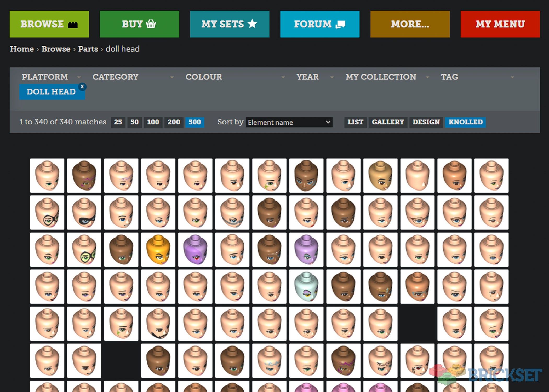549x392 pixels.
Task: Go to Parts breadcrumb link
Action: [x=88, y=49]
